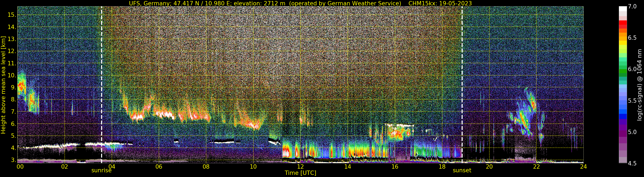Click the "18" time axis tick label
The image size is (644, 177).
coord(442,166)
